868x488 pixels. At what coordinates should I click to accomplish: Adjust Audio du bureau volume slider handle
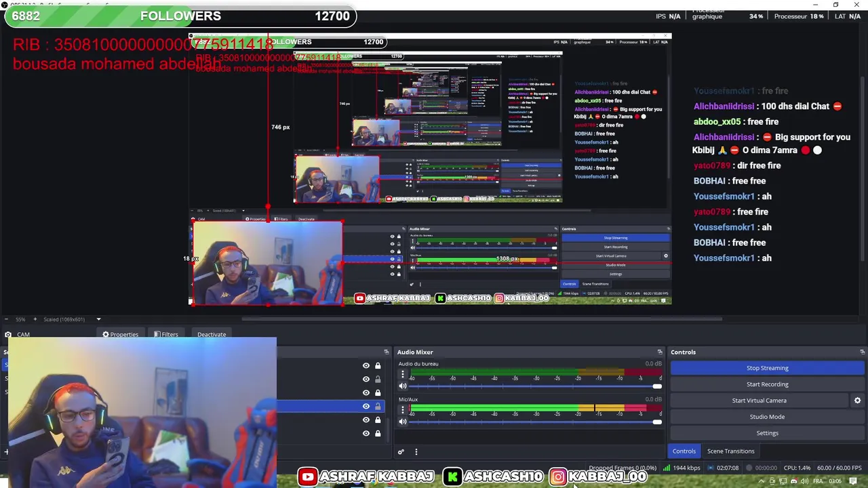(656, 386)
